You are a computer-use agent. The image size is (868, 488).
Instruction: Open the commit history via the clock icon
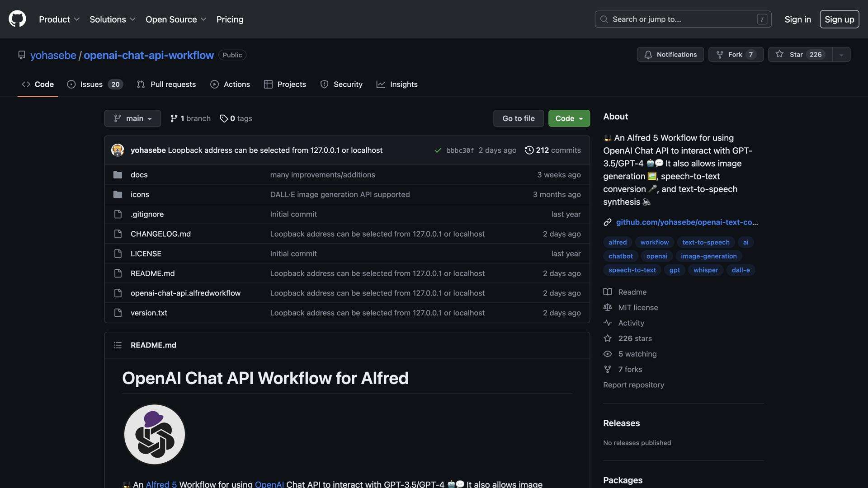tap(529, 150)
